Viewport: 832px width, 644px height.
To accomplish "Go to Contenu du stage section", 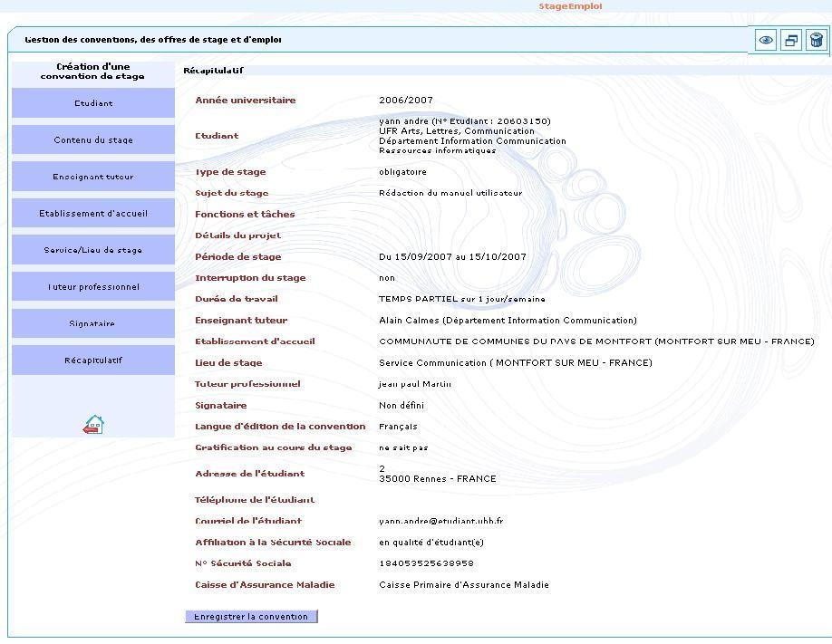I will click(x=93, y=140).
